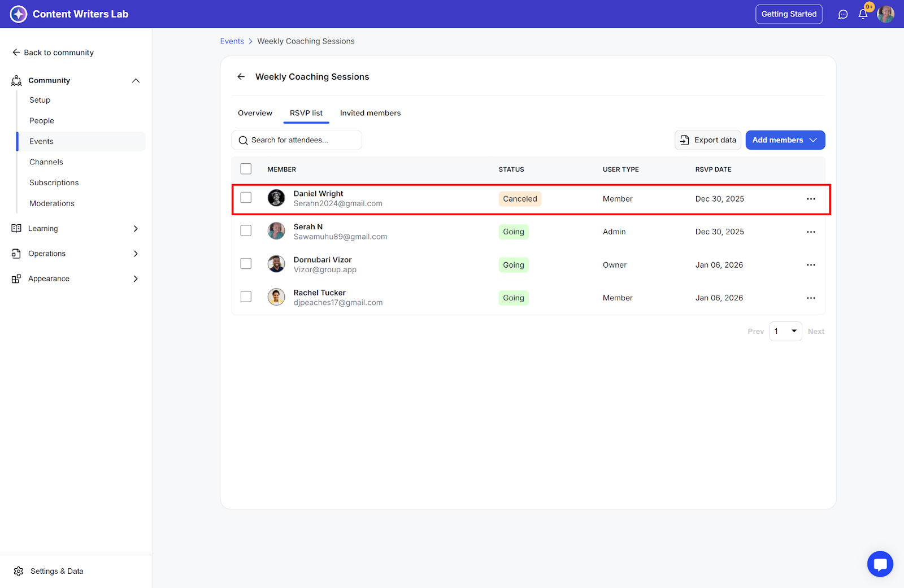
Task: Click the Content Writers Lab logo
Action: pos(19,14)
